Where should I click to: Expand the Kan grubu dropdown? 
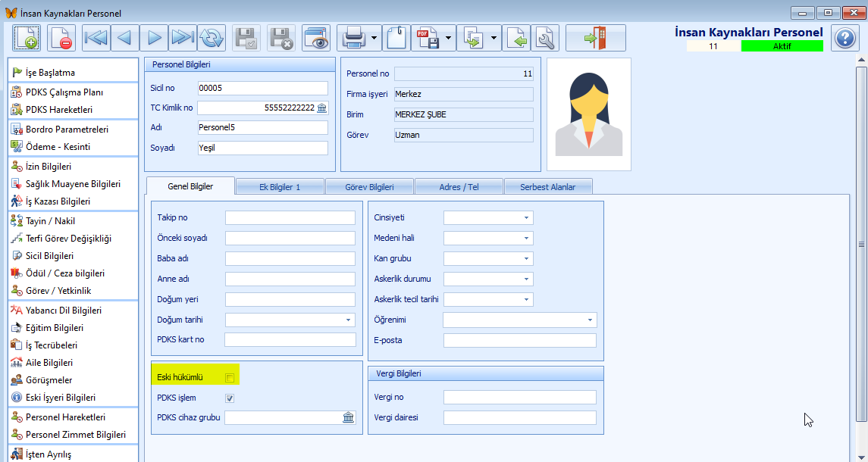pyautogui.click(x=488, y=259)
